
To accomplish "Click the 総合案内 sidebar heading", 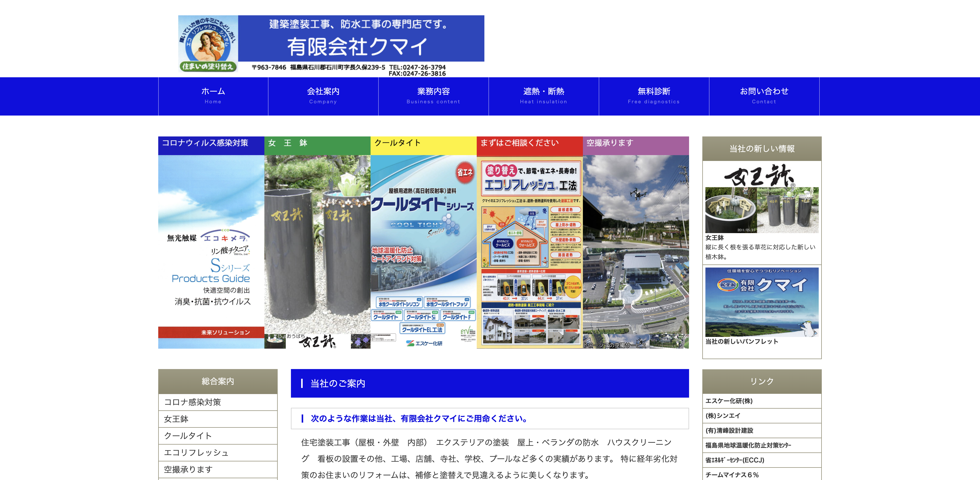I will click(218, 381).
